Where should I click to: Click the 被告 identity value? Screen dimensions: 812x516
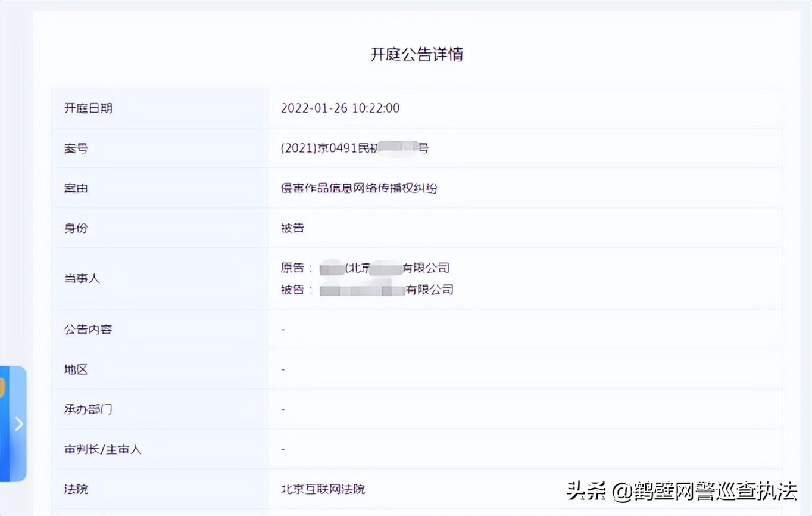[x=291, y=228]
